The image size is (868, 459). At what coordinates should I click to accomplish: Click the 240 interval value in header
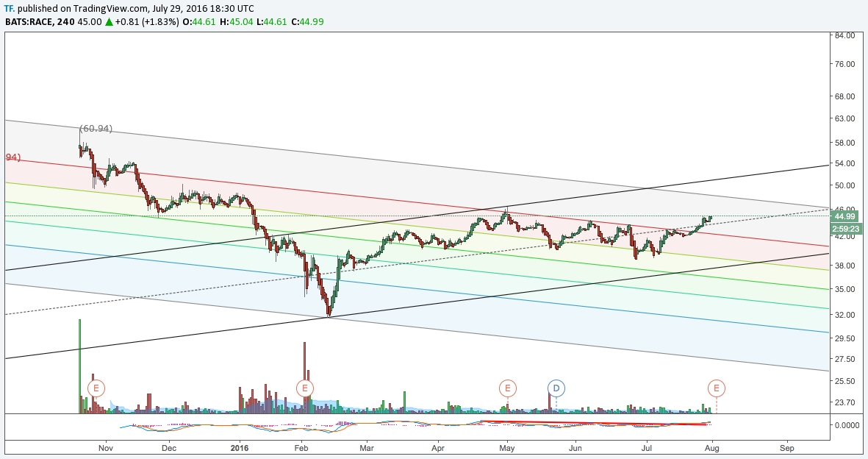66,21
